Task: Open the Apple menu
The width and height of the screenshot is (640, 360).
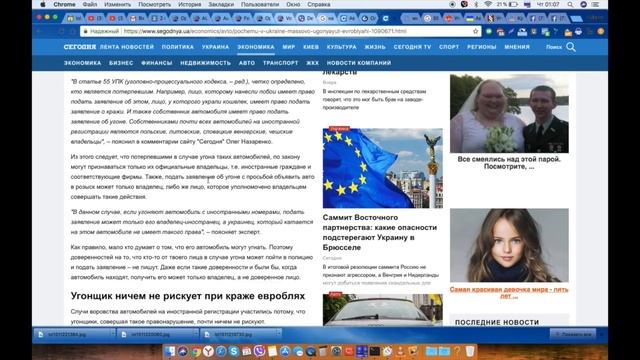Action: 43,4
